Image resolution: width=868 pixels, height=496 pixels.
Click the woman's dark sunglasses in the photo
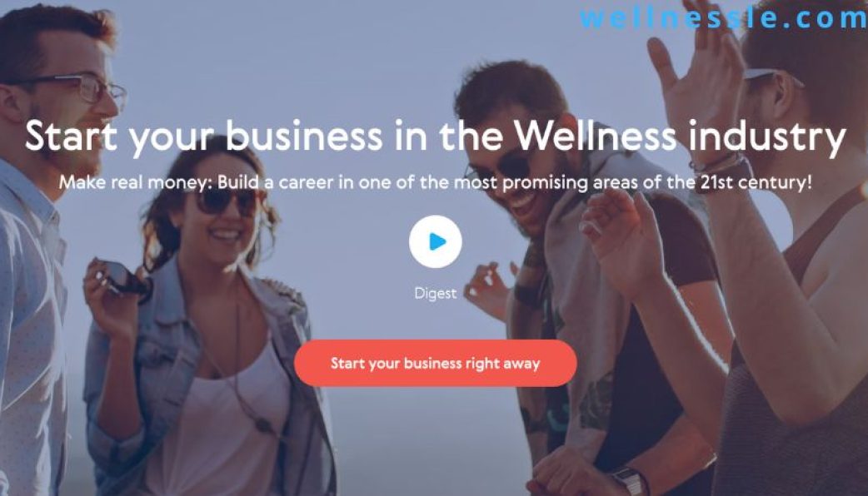[227, 201]
